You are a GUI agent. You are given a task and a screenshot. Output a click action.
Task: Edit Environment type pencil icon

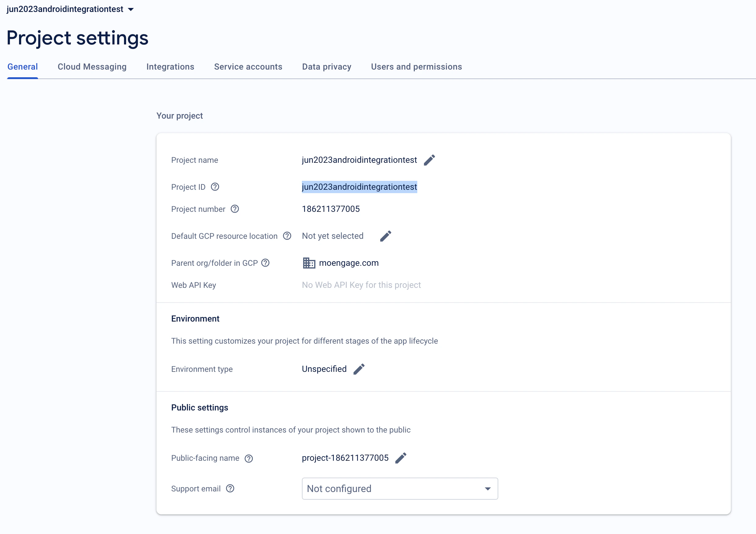pyautogui.click(x=359, y=369)
